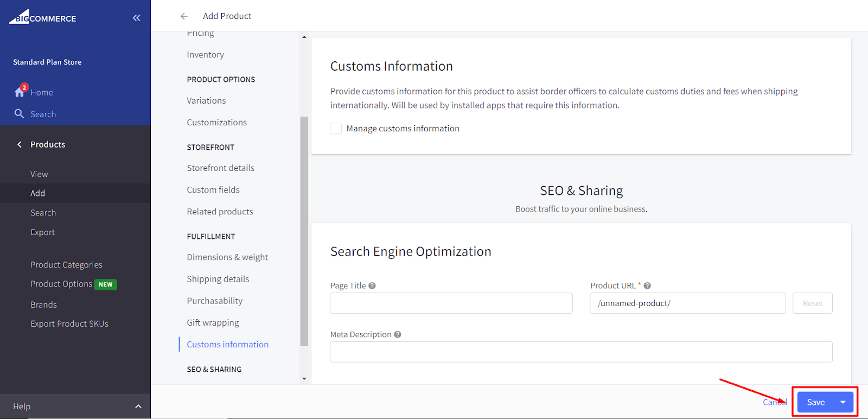The image size is (868, 419).
Task: Enable Manage customs information checkbox
Action: 336,129
